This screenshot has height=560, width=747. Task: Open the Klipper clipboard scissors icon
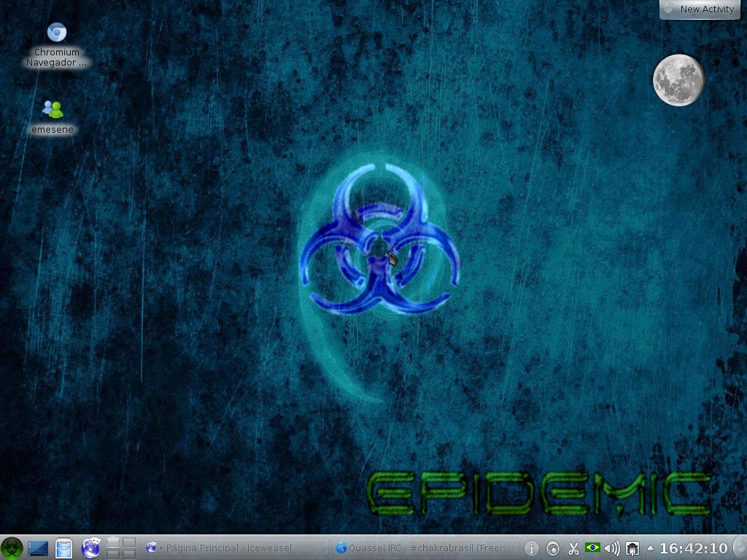(573, 548)
